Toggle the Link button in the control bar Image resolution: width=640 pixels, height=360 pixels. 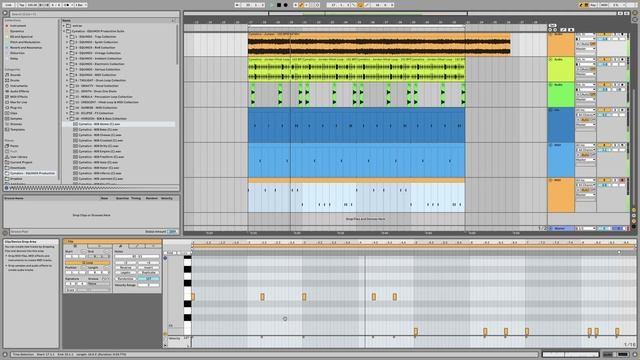(8, 5)
